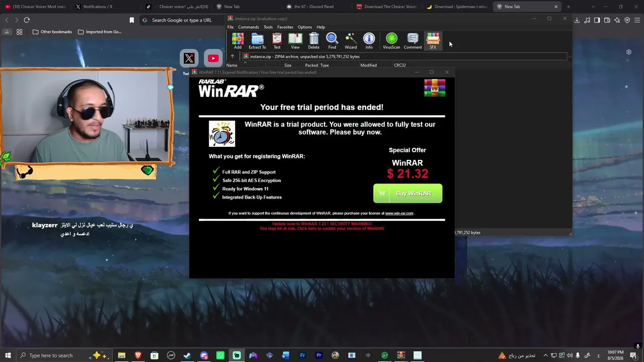
Task: Open the Options menu in WinRAR
Action: (x=305, y=27)
